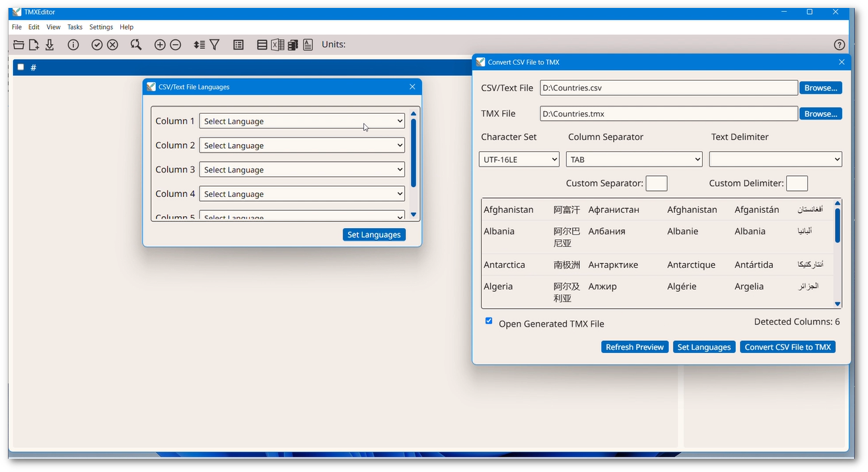Image resolution: width=868 pixels, height=472 pixels.
Task: Click the Cancel Edit X-circle icon
Action: (x=113, y=45)
